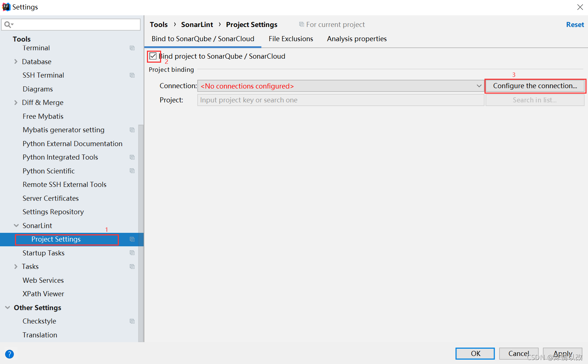Select Diagrams settings item

click(38, 89)
